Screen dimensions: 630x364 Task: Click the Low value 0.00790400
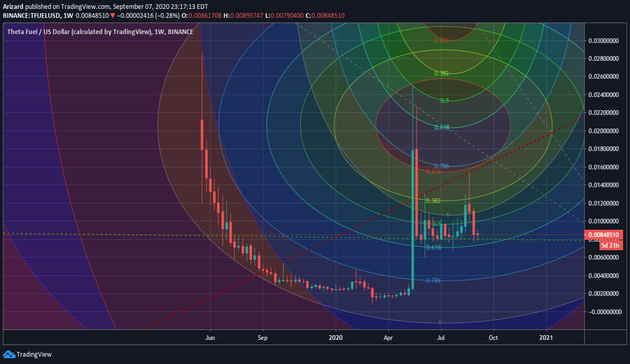coord(287,16)
